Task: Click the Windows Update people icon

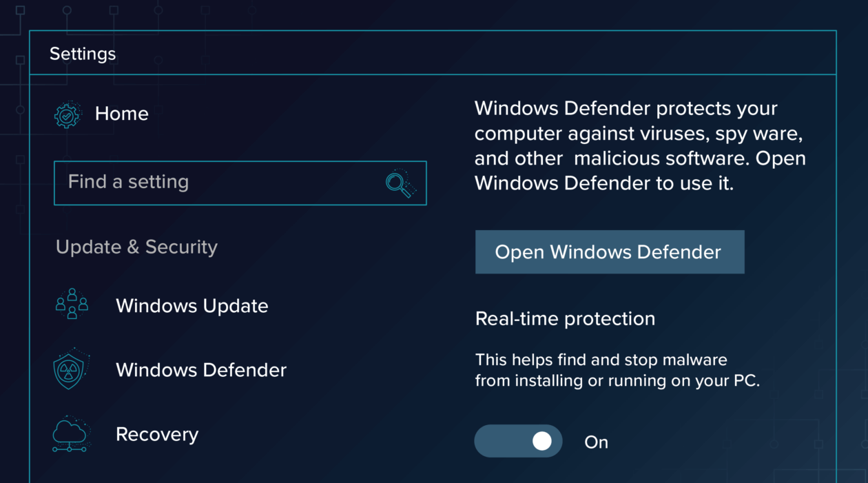Action: (x=72, y=305)
